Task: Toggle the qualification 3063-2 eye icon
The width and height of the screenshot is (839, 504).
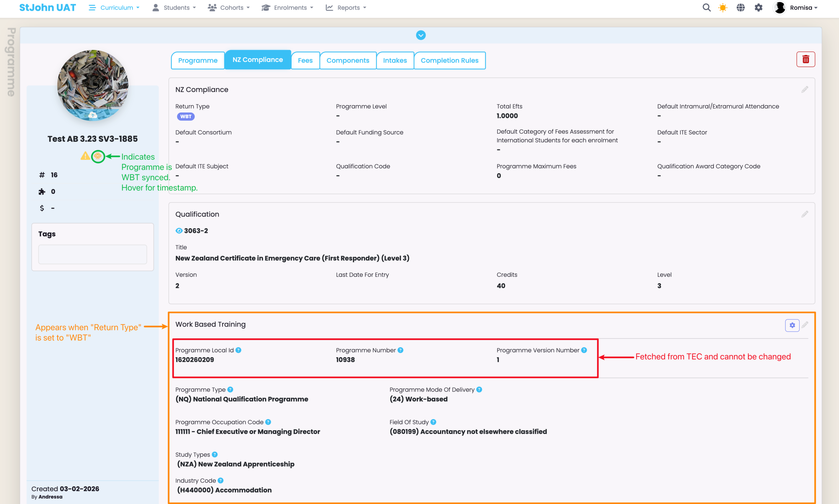Action: (x=179, y=231)
